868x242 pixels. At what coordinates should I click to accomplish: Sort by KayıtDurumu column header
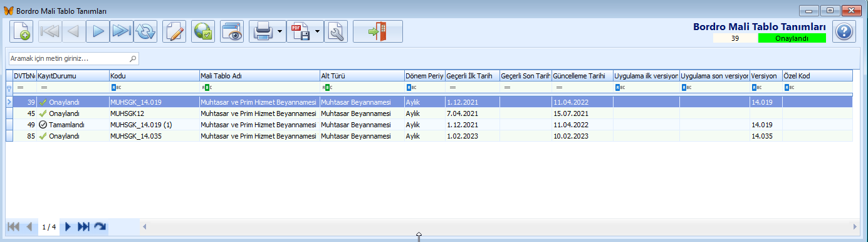(x=72, y=76)
